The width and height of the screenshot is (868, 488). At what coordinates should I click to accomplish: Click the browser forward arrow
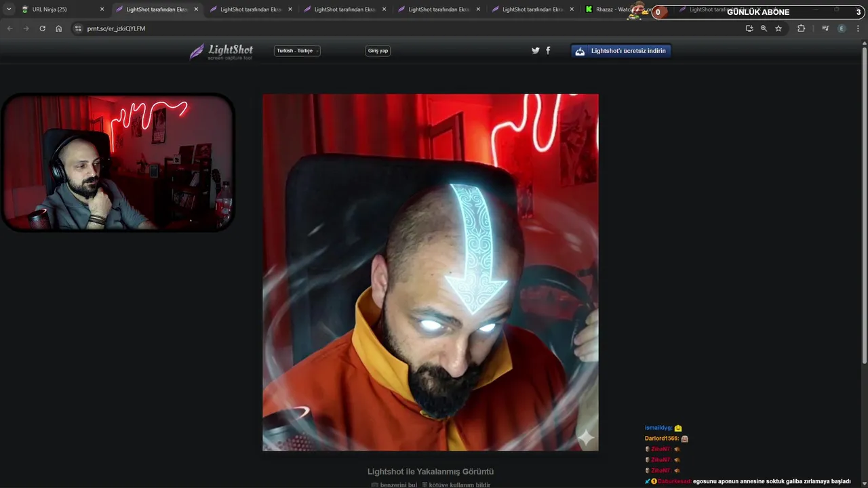pos(26,28)
